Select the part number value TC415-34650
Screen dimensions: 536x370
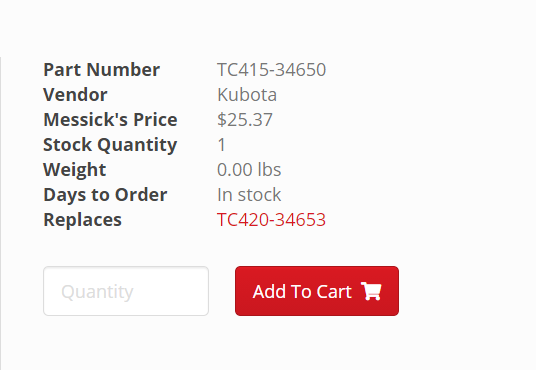point(271,70)
